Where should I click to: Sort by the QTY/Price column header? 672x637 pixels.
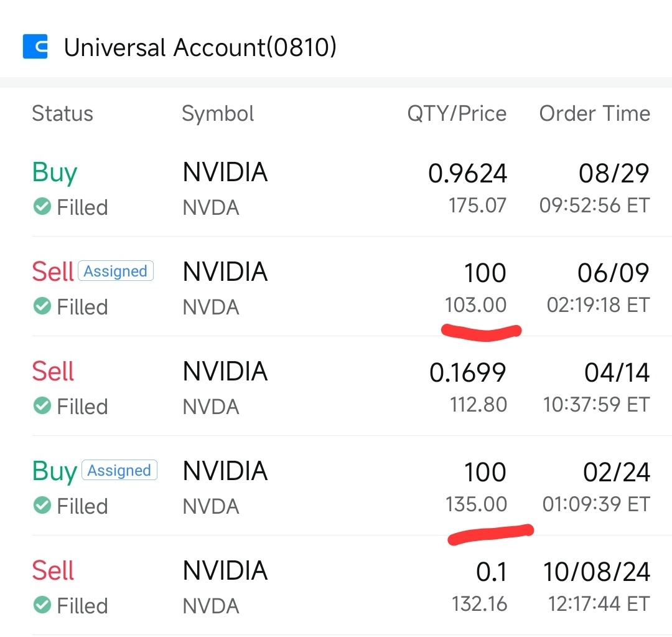coord(457,114)
